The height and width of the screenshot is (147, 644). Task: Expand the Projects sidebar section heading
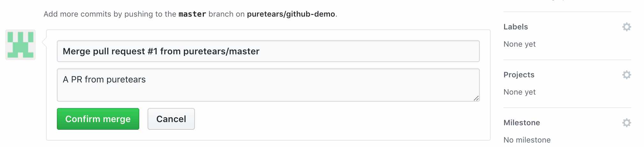pyautogui.click(x=519, y=75)
